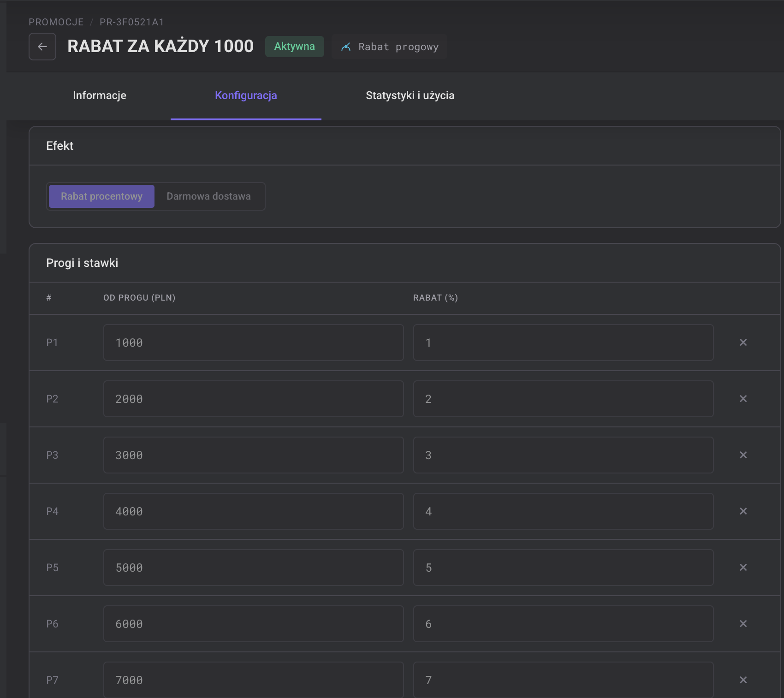Edit P6 threshold field 6000
784x698 pixels.
click(x=254, y=624)
